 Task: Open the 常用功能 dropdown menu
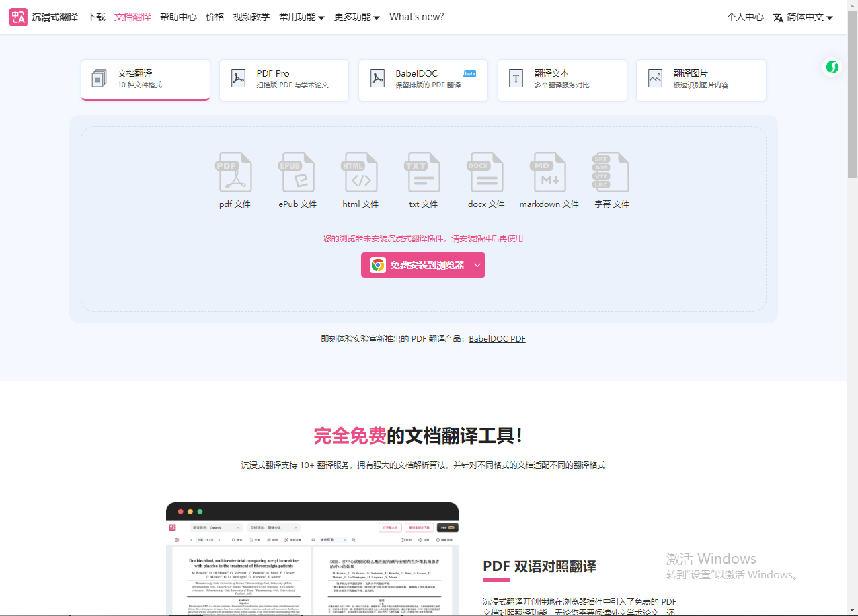tap(302, 17)
